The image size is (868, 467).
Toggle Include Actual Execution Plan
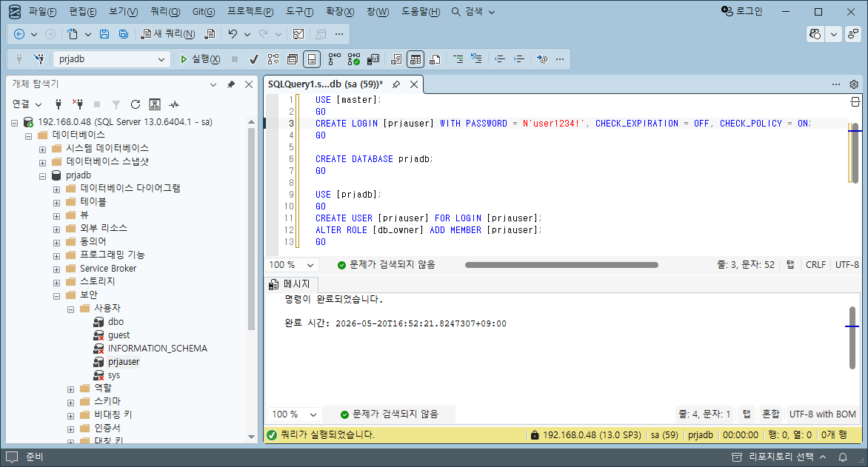[334, 59]
